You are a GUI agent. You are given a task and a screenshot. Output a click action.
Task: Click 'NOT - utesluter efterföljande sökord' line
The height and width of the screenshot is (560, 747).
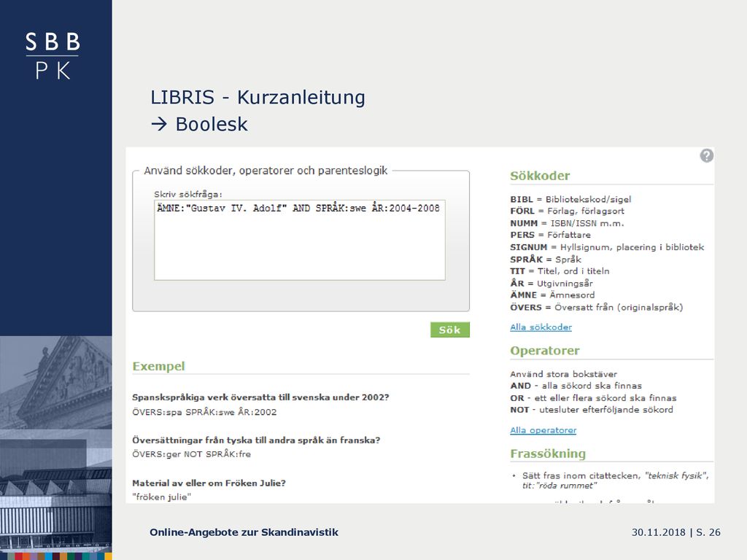click(x=592, y=410)
